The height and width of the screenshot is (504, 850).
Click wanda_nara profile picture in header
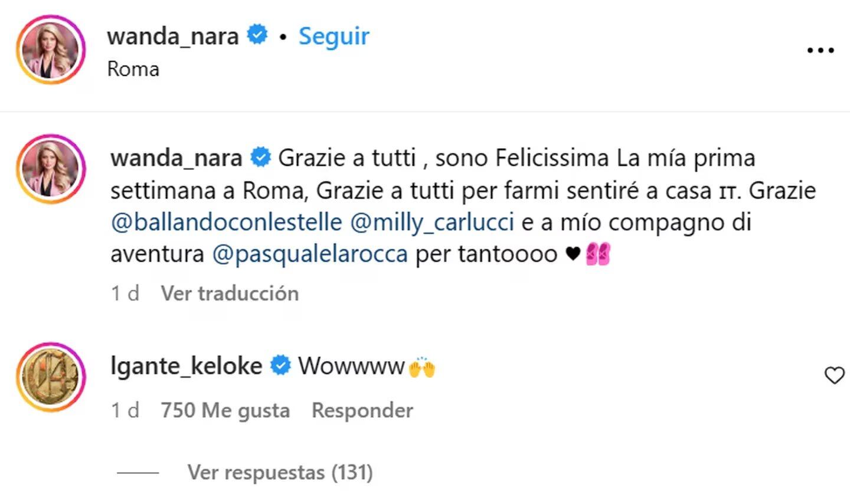(51, 50)
